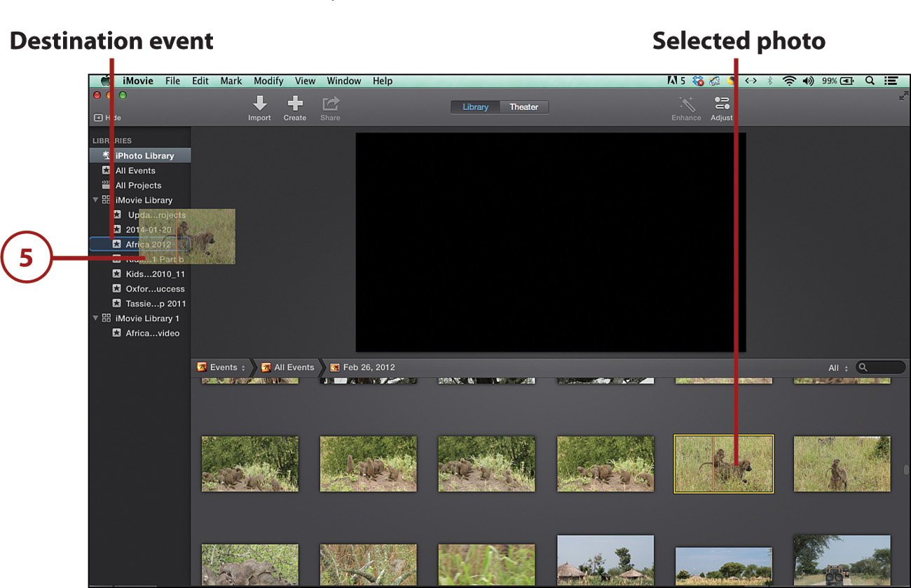This screenshot has height=588, width=911.
Task: Open the Apple menu
Action: 106,81
